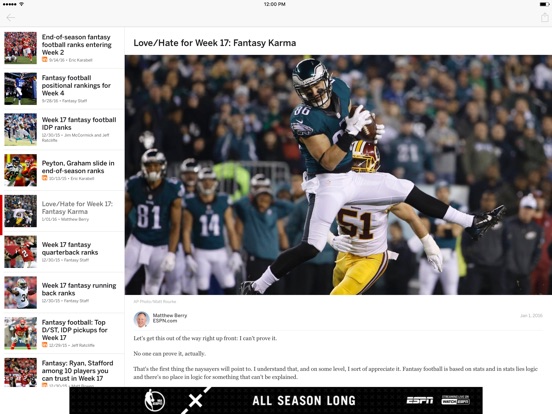The width and height of the screenshot is (552, 414).
Task: Open the share icon at top right
Action: tap(545, 17)
